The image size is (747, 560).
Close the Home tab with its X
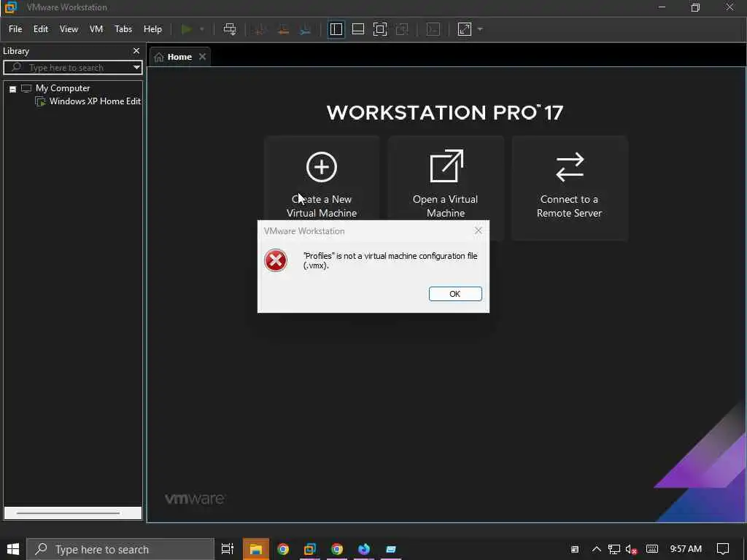pos(203,57)
